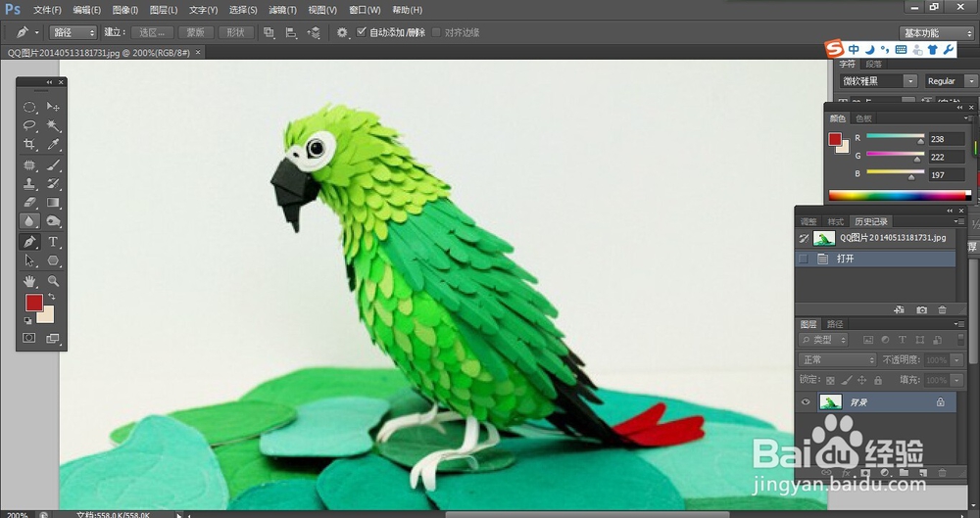Open the 路径 mode dropdown

click(73, 32)
